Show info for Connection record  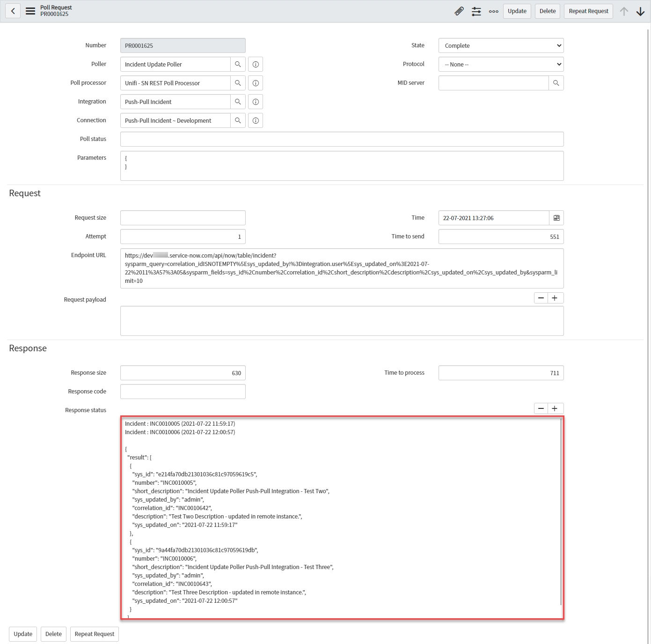click(x=256, y=120)
